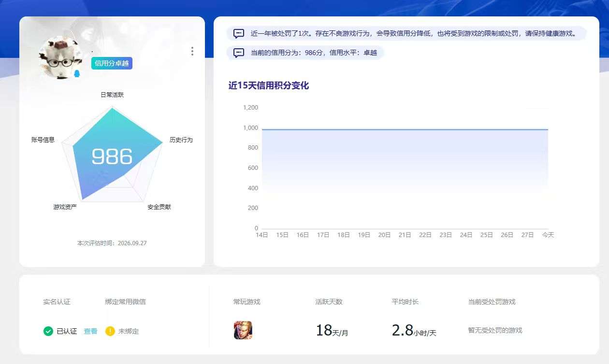
Task: Click the 今天 axis label on chart
Action: pyautogui.click(x=548, y=235)
